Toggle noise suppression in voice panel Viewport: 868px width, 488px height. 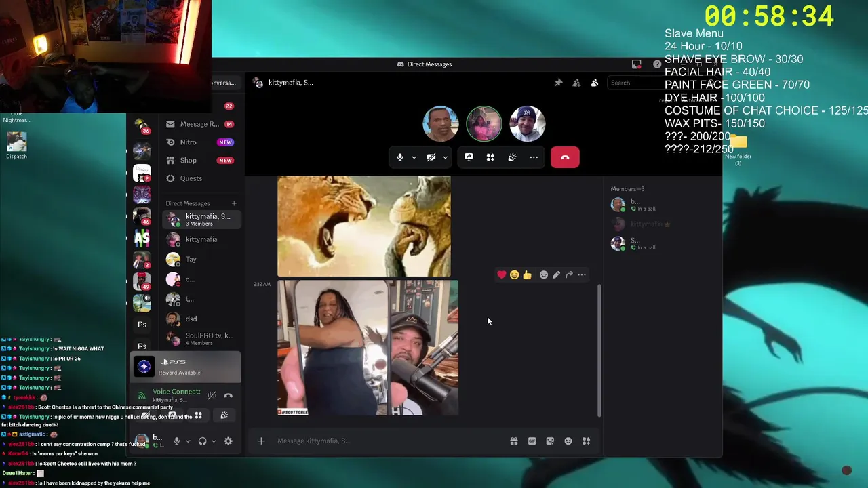click(x=212, y=395)
